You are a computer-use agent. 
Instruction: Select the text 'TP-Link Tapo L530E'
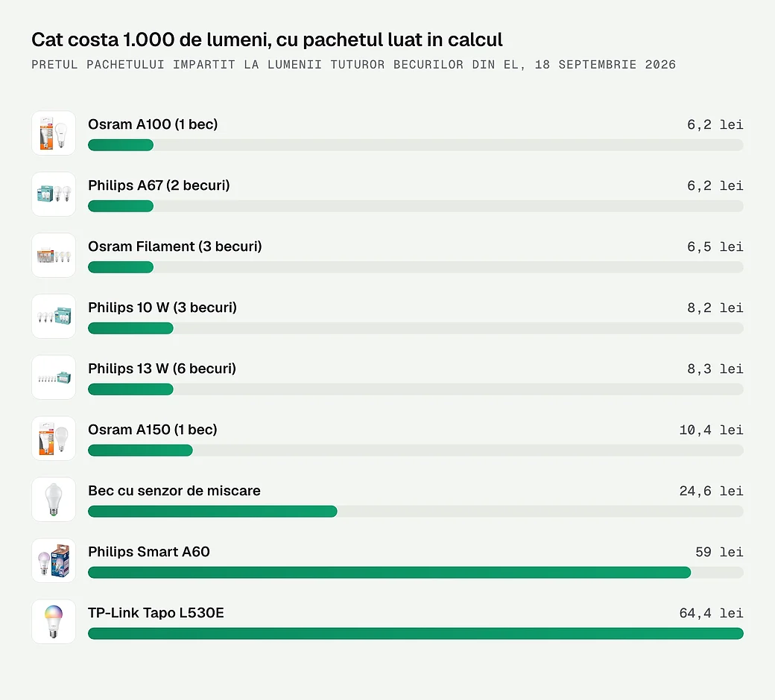pyautogui.click(x=156, y=613)
